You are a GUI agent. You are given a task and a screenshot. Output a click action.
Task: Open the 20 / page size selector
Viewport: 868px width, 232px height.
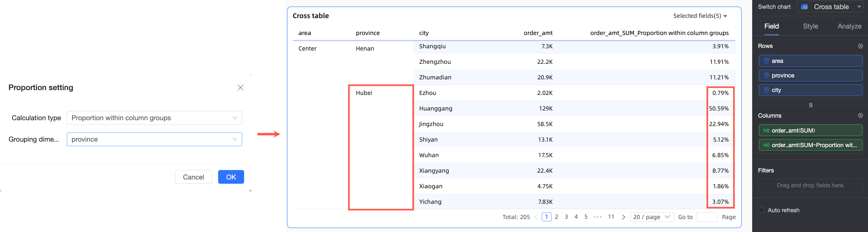[x=651, y=217]
